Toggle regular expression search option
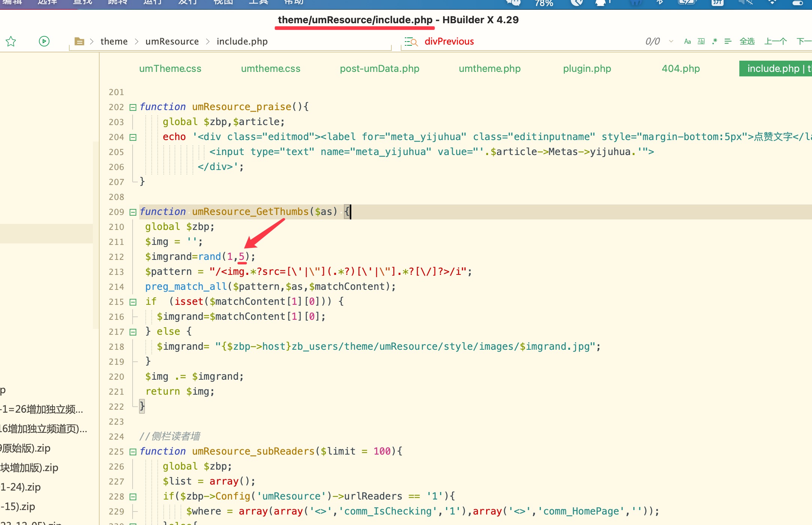The height and width of the screenshot is (525, 812). (x=715, y=42)
